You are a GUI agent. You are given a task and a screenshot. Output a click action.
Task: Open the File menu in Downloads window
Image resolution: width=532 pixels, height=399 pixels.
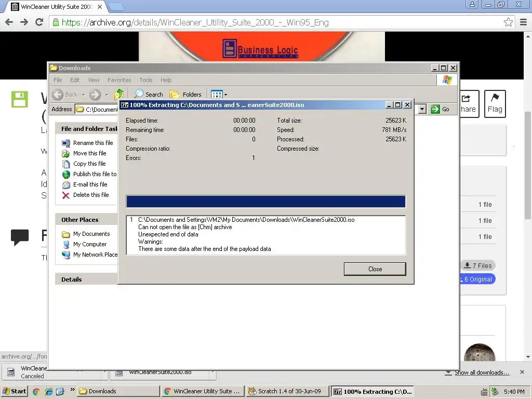(58, 80)
